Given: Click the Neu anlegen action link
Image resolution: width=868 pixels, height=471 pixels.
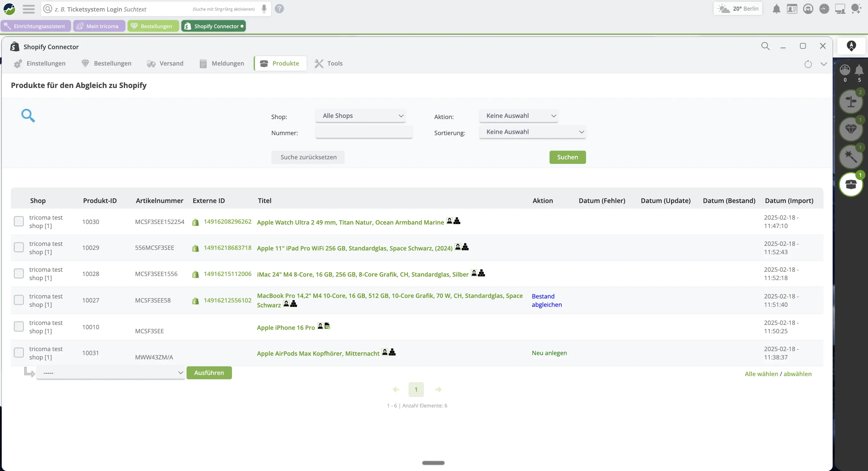Looking at the screenshot, I should 549,353.
